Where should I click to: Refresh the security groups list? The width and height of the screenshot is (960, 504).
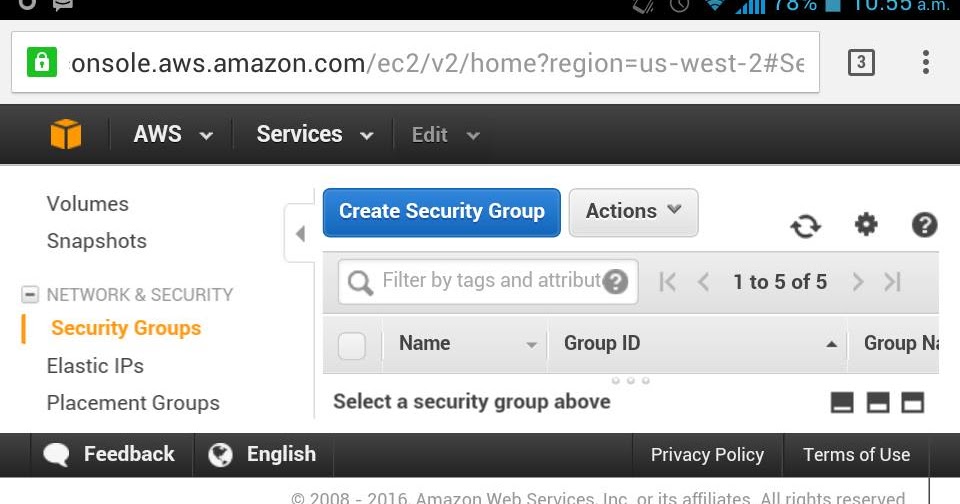805,226
